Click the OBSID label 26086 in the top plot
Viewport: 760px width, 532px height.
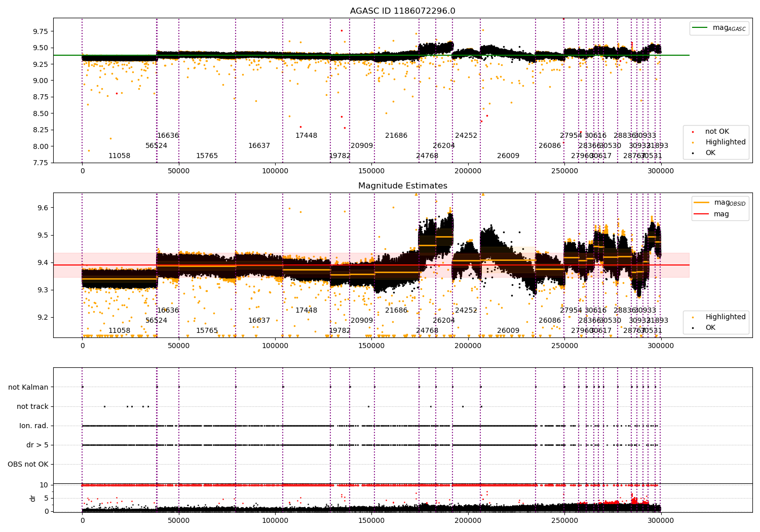click(x=550, y=146)
